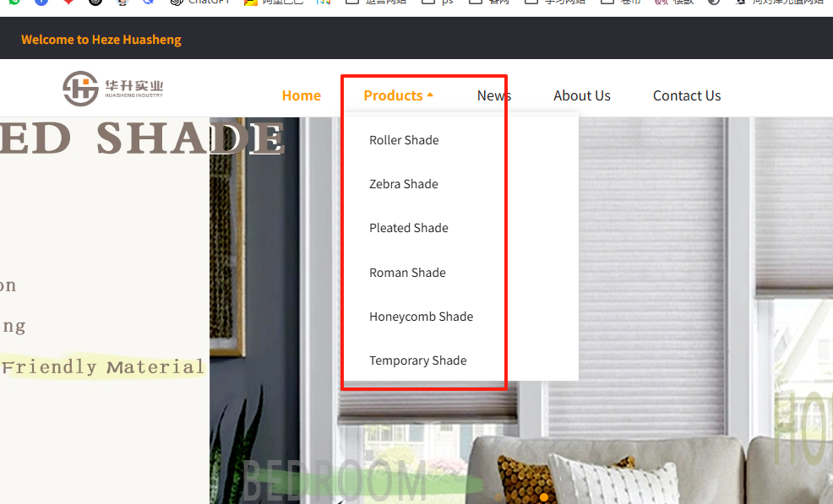Collapse the Products menu via its caret
833x504 pixels.
(x=430, y=95)
